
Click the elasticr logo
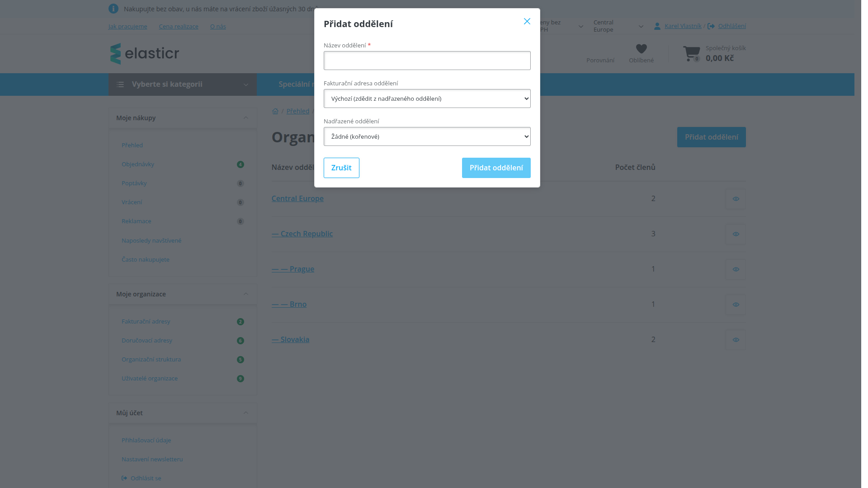pyautogui.click(x=145, y=54)
